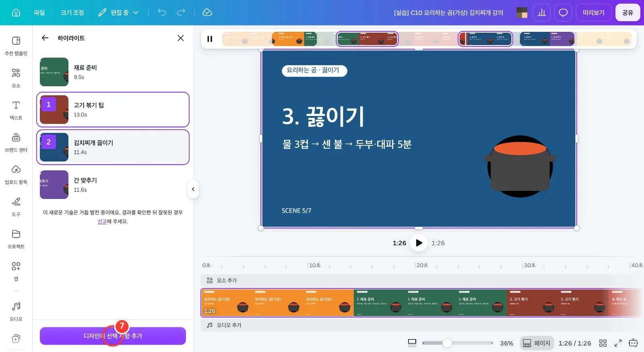
Task: Select the 재료 준비 highlight clip
Action: tap(113, 72)
